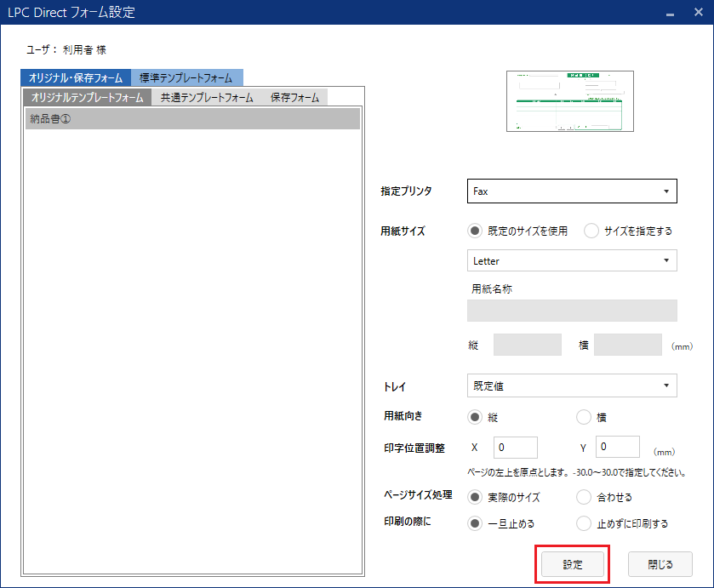Expand the トレイ dropdown showing 既定値

(571, 385)
